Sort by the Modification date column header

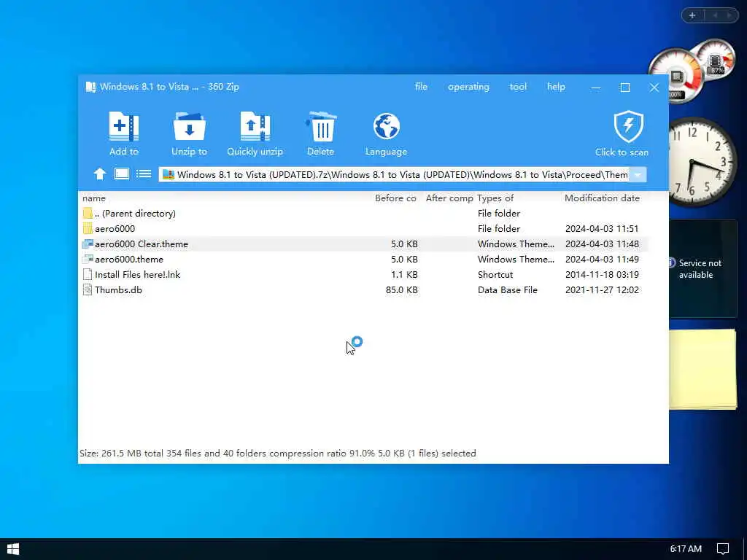point(602,198)
